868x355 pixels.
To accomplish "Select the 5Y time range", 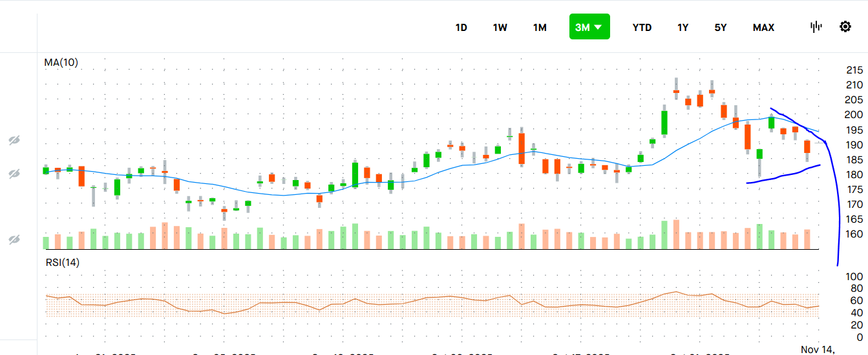I will [x=721, y=27].
